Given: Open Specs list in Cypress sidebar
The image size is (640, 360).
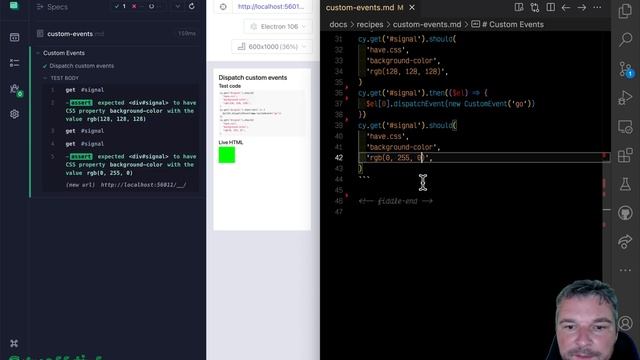Looking at the screenshot, I should (14, 37).
